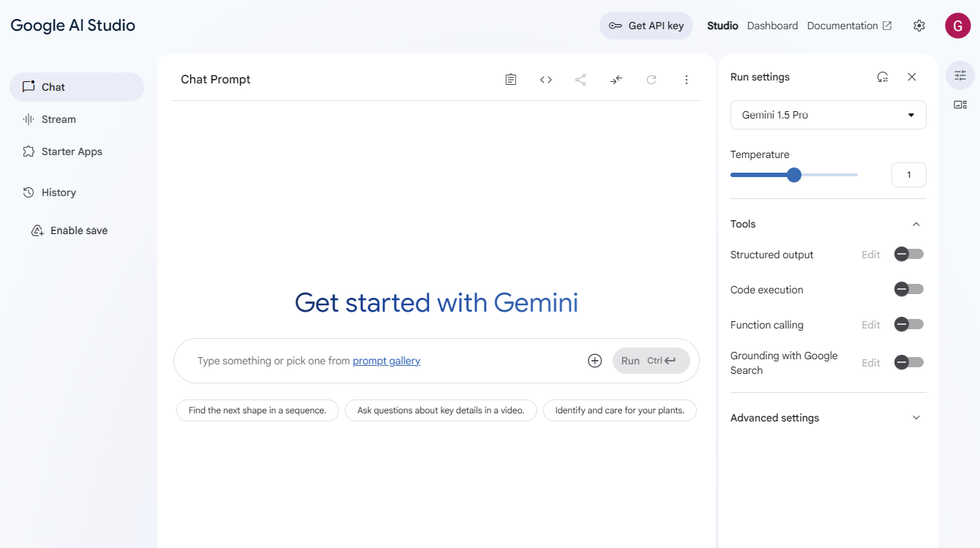The height and width of the screenshot is (548, 980).
Task: Open the prompt gallery link
Action: pyautogui.click(x=386, y=361)
